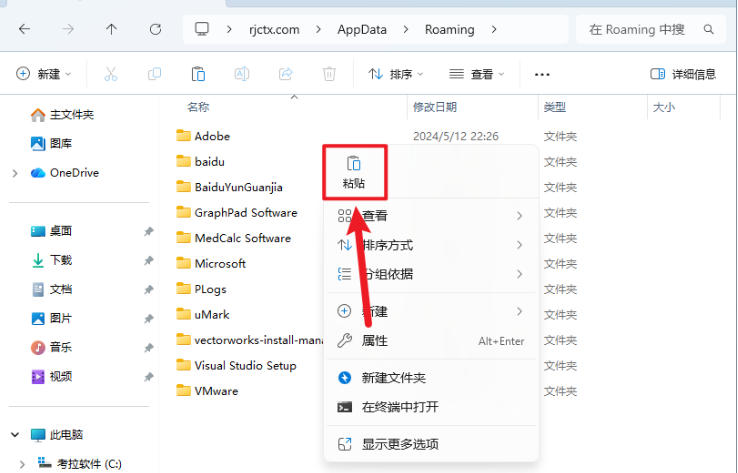Expand the OneDrive tree node
The image size is (738, 473).
[x=15, y=173]
